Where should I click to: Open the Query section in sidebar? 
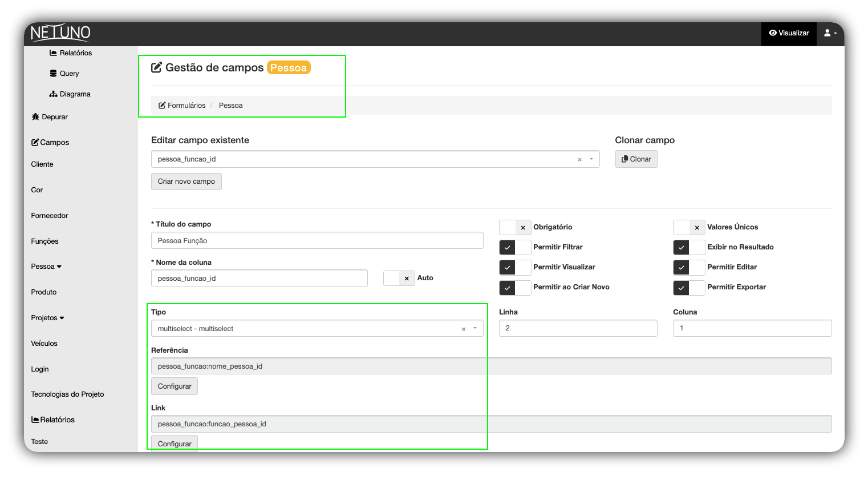coord(68,73)
